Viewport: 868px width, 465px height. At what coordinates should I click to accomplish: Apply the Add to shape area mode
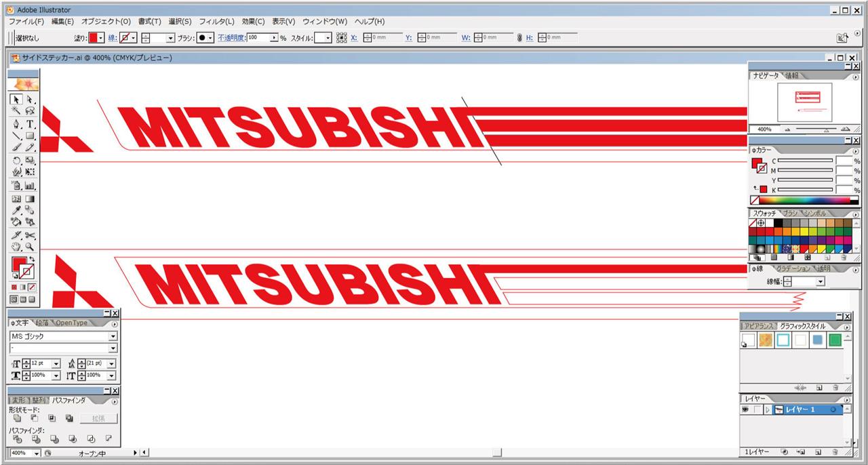(x=18, y=418)
